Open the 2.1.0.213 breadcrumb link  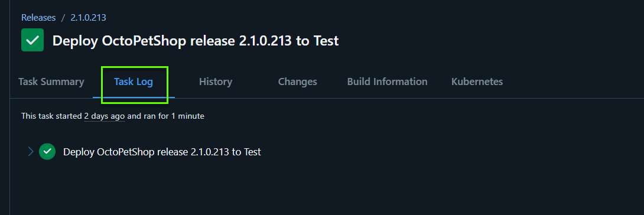click(x=88, y=18)
